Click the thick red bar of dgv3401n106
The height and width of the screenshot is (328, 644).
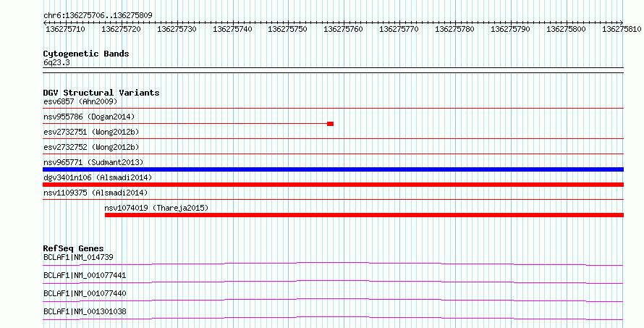(x=333, y=185)
